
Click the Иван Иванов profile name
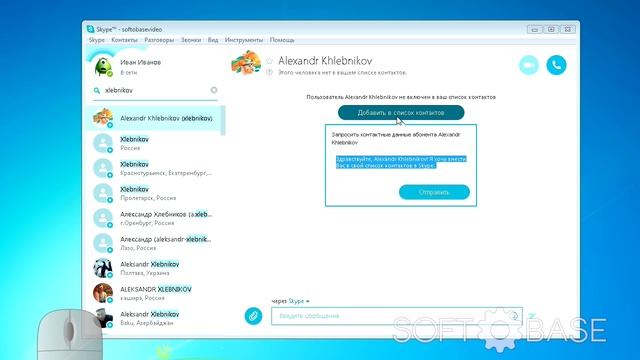tap(140, 62)
